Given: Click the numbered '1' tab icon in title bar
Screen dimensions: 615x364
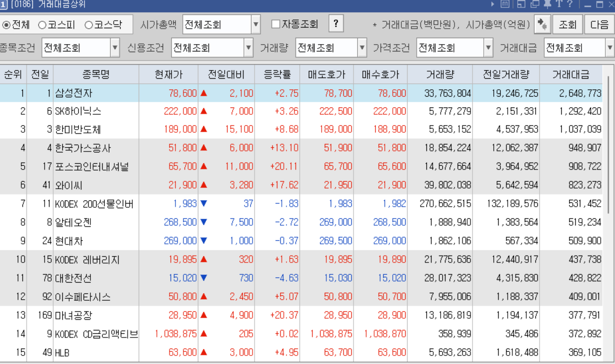Looking at the screenshot, I should [4, 5].
